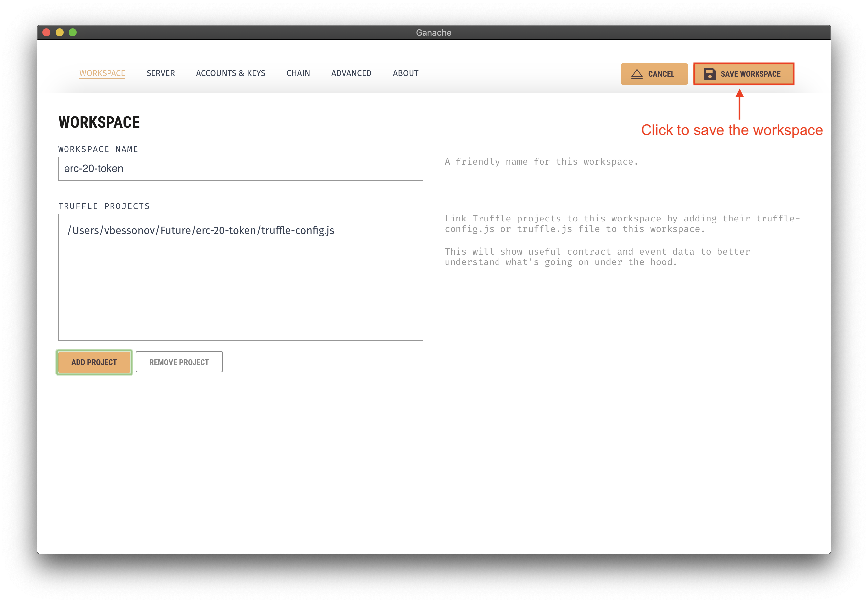Click the Add Project button
Screen dimensions: 868x603
[x=94, y=362]
